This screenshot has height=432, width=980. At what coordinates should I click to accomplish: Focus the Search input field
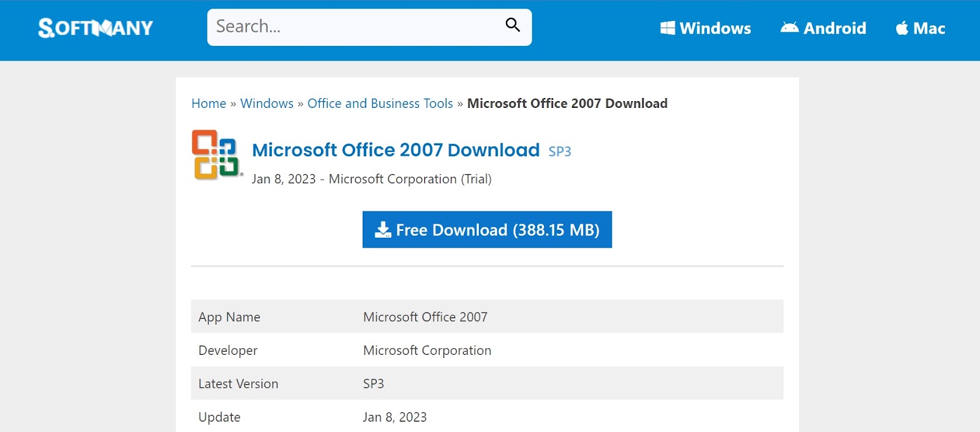coord(355,27)
